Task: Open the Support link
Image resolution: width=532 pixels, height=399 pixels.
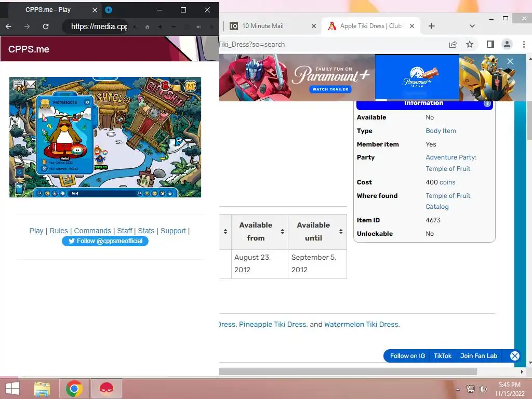Action: [173, 231]
